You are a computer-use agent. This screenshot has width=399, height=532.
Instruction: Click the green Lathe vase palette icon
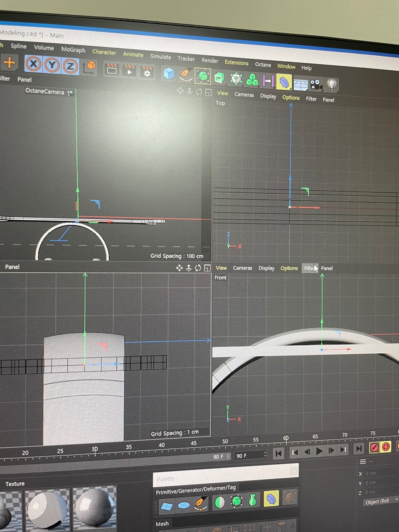click(x=252, y=500)
